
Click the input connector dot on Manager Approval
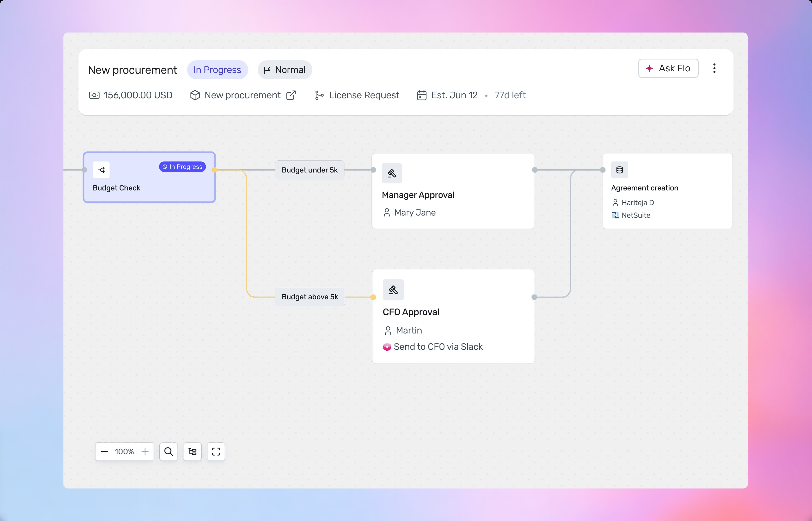pyautogui.click(x=373, y=170)
